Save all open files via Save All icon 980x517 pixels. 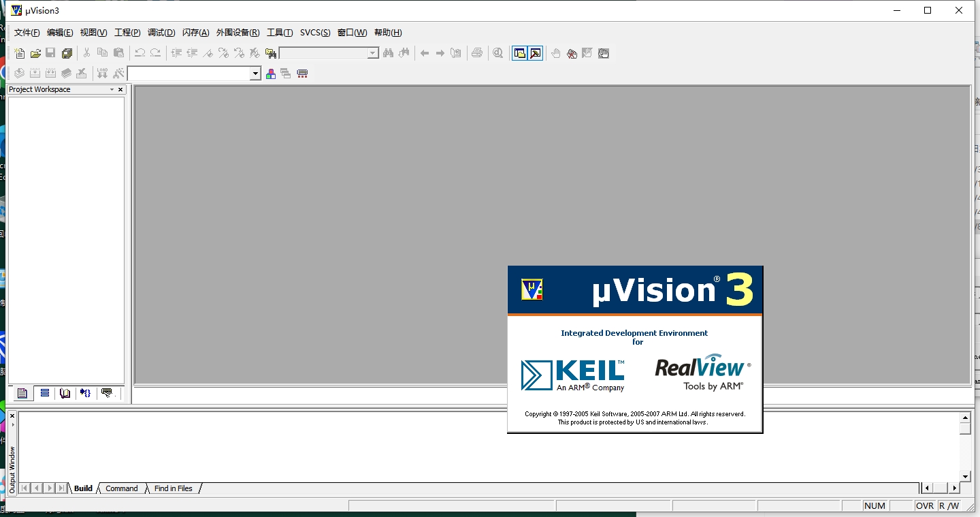pyautogui.click(x=66, y=52)
